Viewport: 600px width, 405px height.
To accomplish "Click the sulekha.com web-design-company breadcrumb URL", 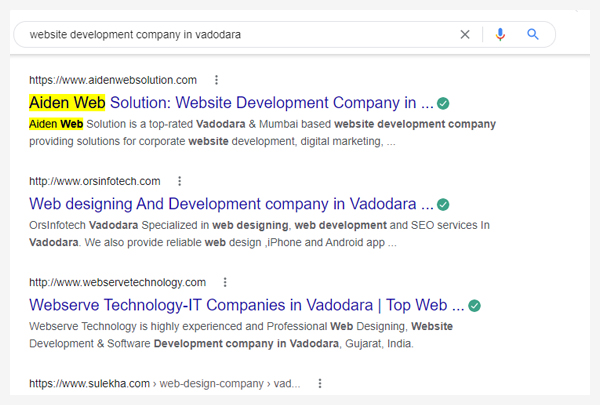I will click(x=165, y=384).
